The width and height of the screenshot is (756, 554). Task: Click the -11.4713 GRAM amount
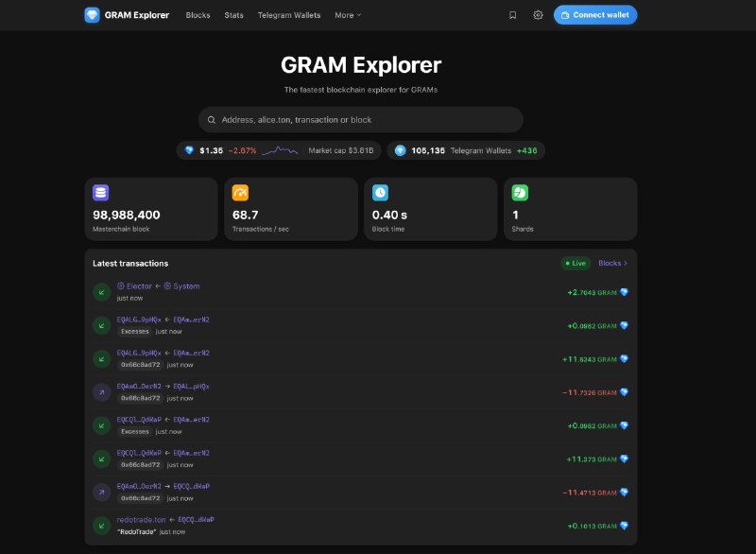coord(590,493)
